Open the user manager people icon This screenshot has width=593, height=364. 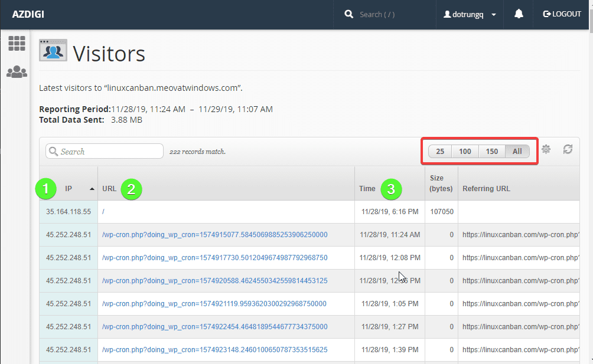[17, 72]
